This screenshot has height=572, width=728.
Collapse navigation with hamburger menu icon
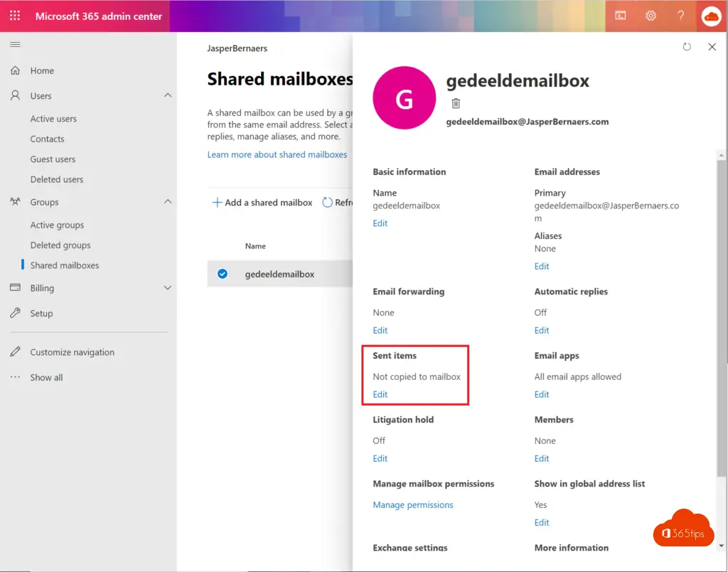tap(15, 45)
